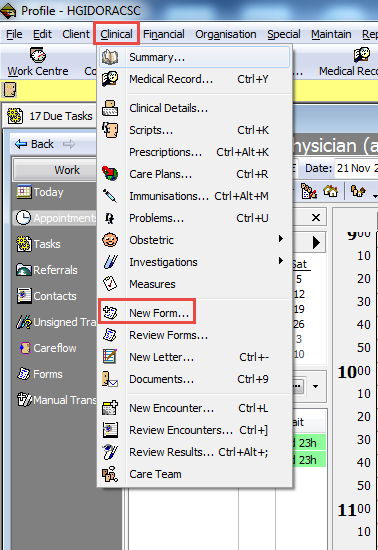Click the Work Centre toolbar icon
This screenshot has width=378, height=550.
click(38, 55)
